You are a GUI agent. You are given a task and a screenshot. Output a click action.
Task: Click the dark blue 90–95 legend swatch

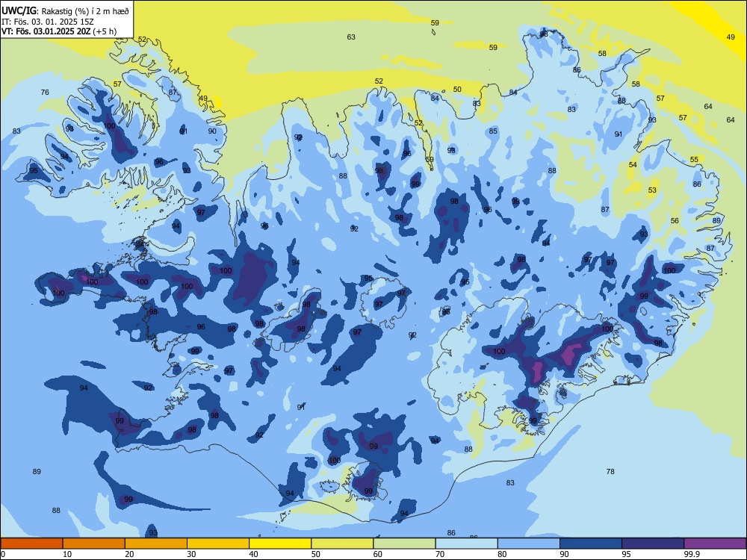591,544
